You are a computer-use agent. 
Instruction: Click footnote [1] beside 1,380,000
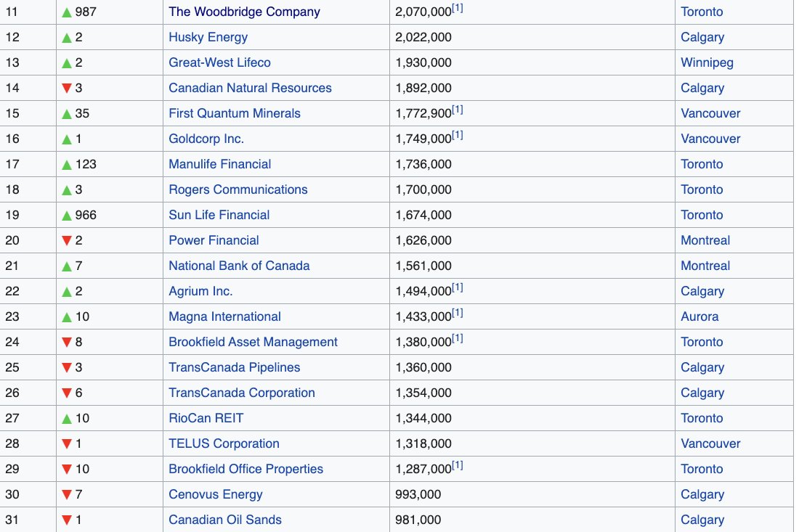458,339
